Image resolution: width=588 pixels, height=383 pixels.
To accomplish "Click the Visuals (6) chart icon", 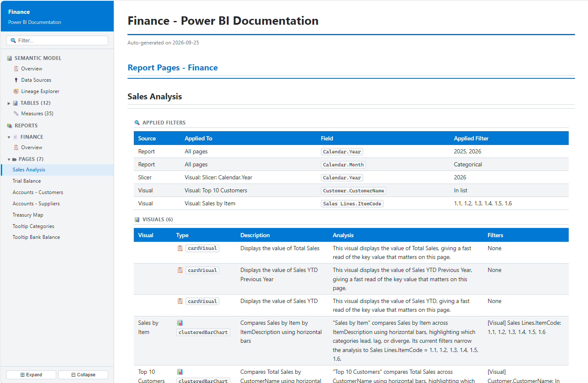I will pos(137,220).
